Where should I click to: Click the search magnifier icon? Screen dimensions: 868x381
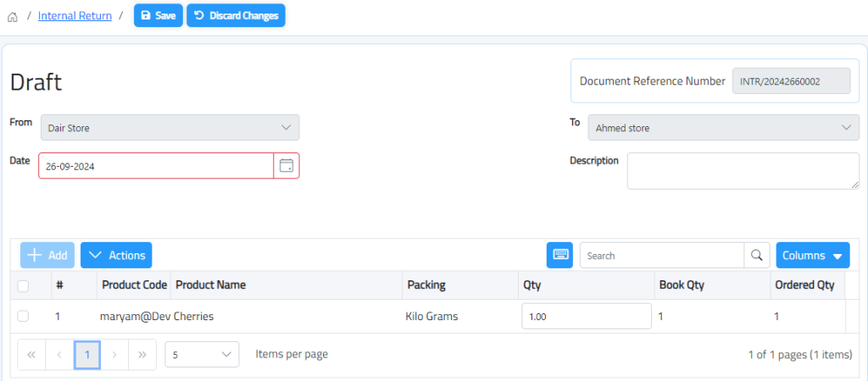[x=756, y=255]
